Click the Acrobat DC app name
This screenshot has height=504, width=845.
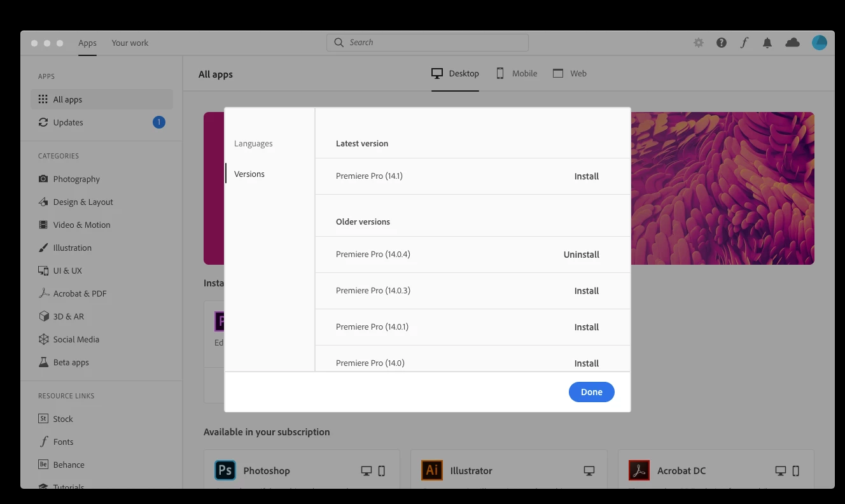[681, 471]
